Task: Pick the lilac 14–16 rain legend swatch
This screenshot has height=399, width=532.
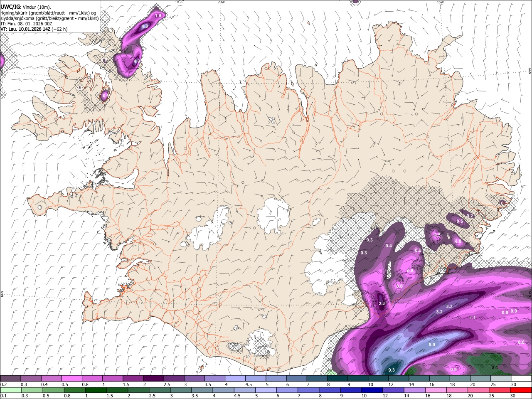Action: click(414, 390)
